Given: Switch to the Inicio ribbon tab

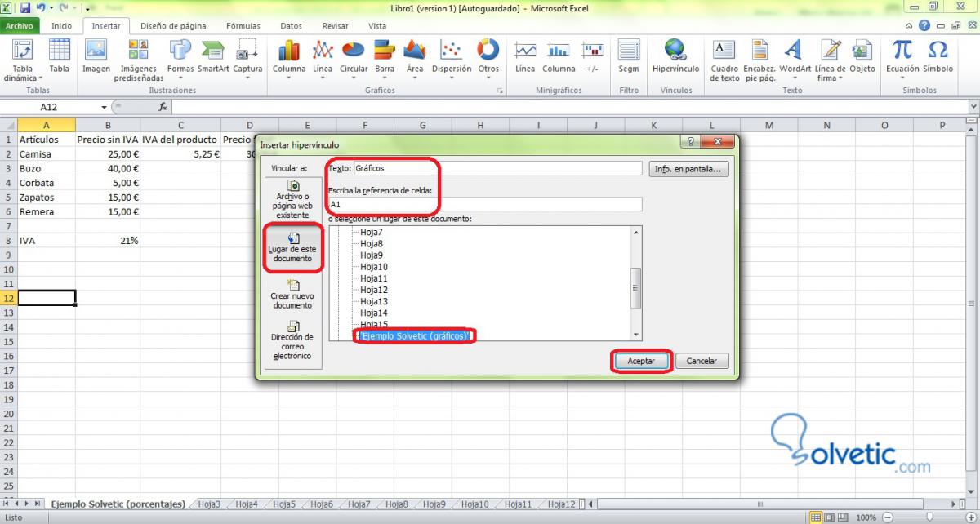Looking at the screenshot, I should [x=61, y=26].
